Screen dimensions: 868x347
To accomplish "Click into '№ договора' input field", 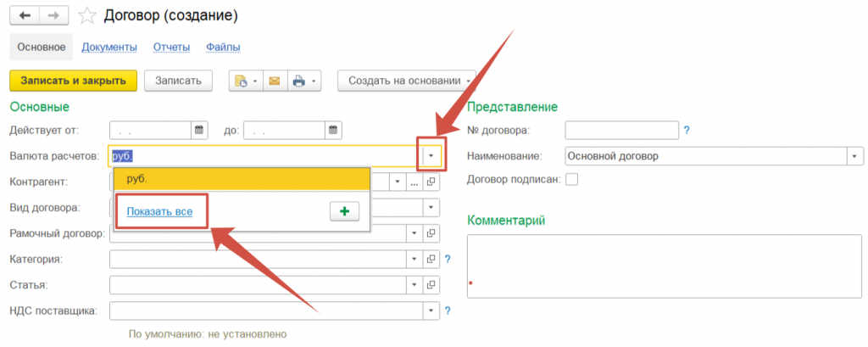I will pos(621,131).
